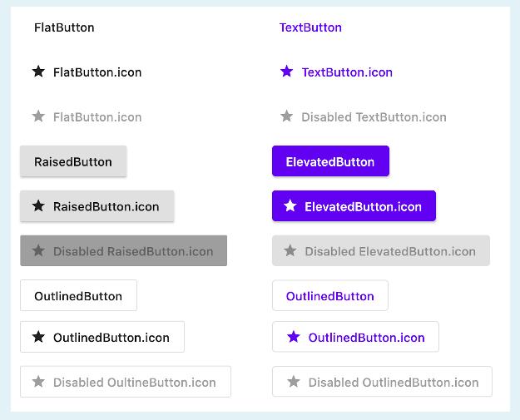Image resolution: width=520 pixels, height=420 pixels.
Task: Click the purple star in TextButton.icon
Action: [287, 72]
